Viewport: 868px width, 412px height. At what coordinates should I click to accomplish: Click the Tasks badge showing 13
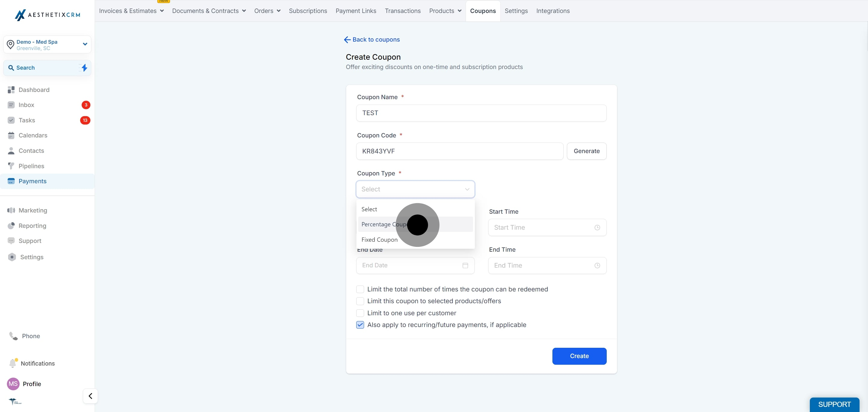click(x=85, y=120)
